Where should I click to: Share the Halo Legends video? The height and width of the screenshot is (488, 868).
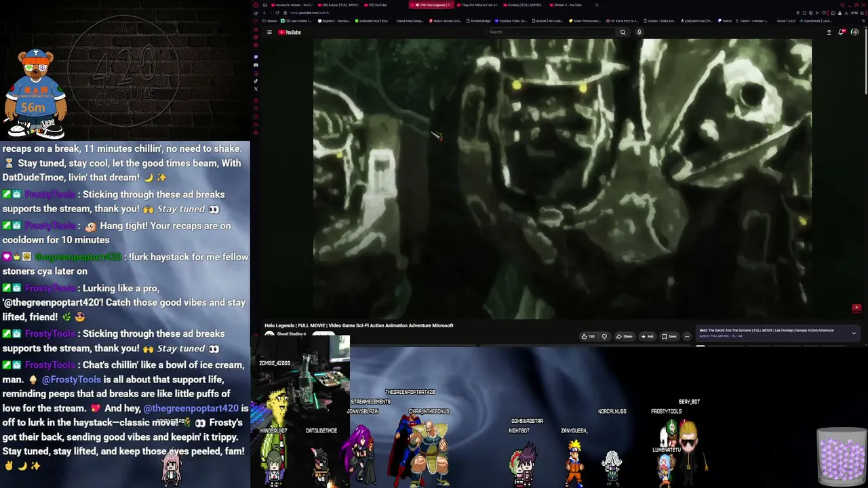[x=625, y=336]
